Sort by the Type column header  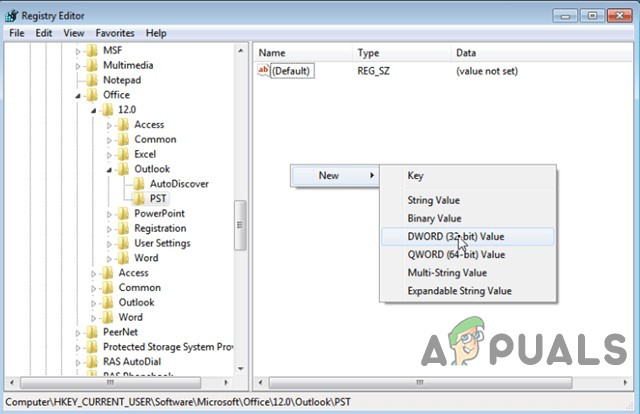402,53
